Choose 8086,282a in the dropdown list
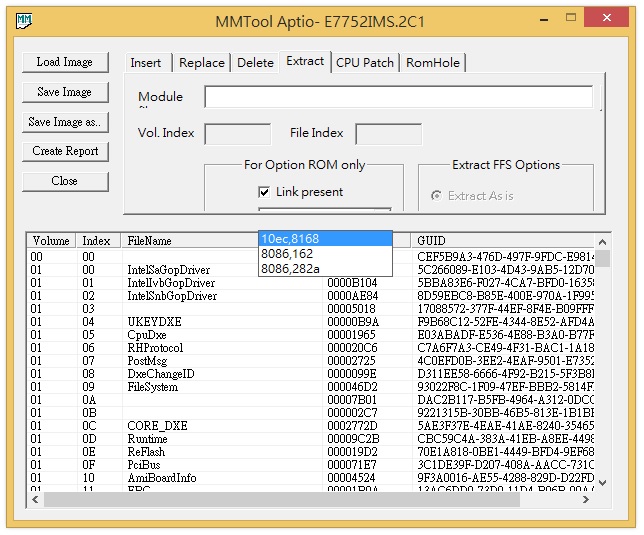 pos(325,269)
